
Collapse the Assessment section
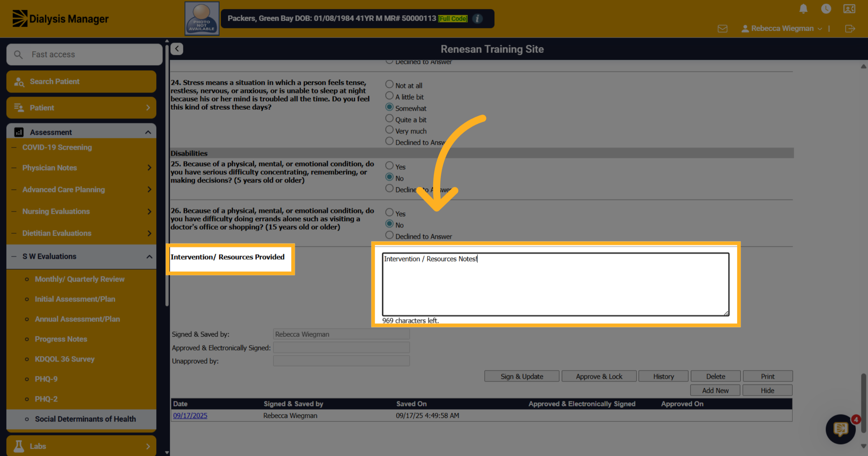coord(148,132)
